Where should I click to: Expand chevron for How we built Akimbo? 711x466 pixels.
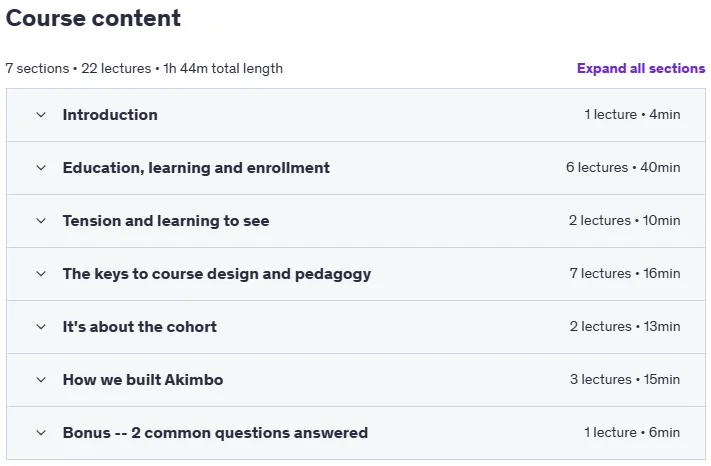pyautogui.click(x=41, y=380)
